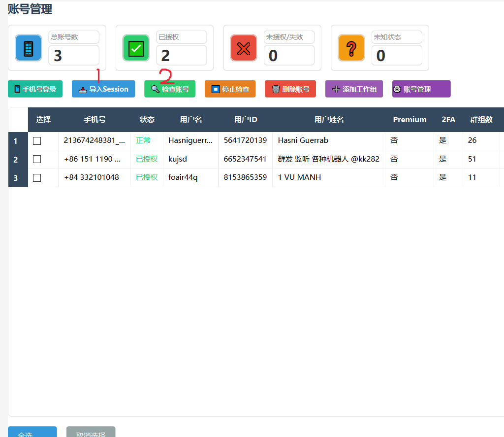This screenshot has width=504, height=437.
Task: Sort by 手机号 column header
Action: coord(94,120)
